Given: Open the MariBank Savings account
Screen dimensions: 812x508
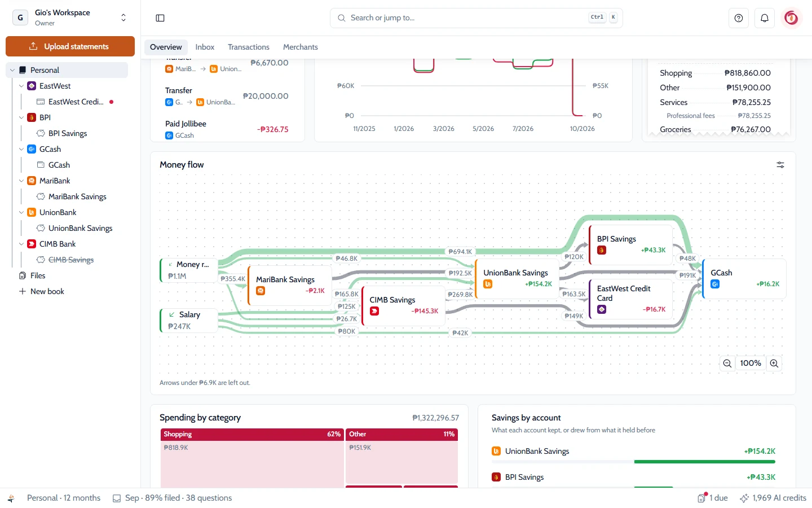Looking at the screenshot, I should pos(77,196).
